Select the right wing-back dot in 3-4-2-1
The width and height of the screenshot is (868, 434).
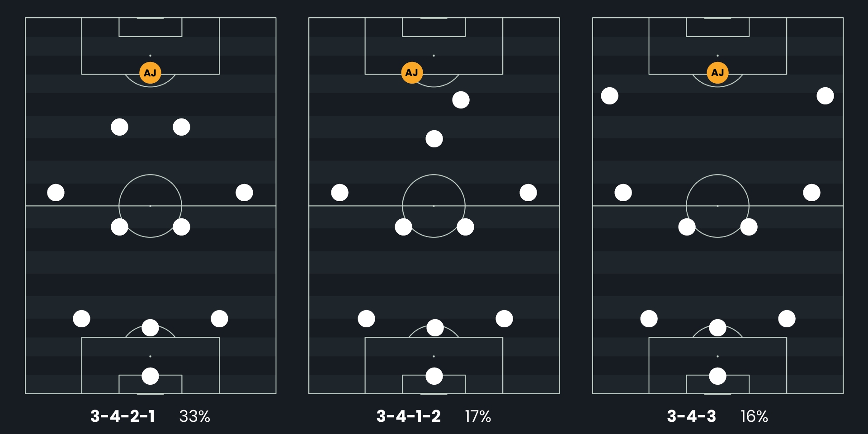[x=244, y=193]
